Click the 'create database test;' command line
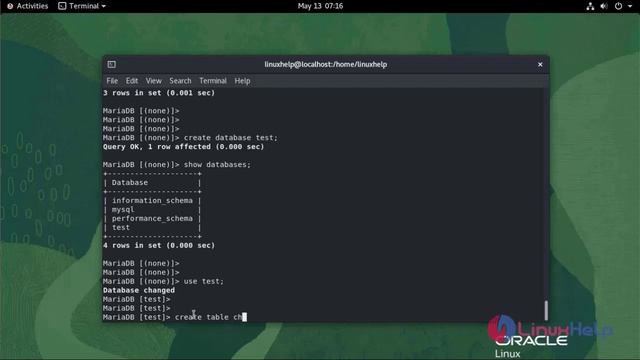 [x=190, y=138]
